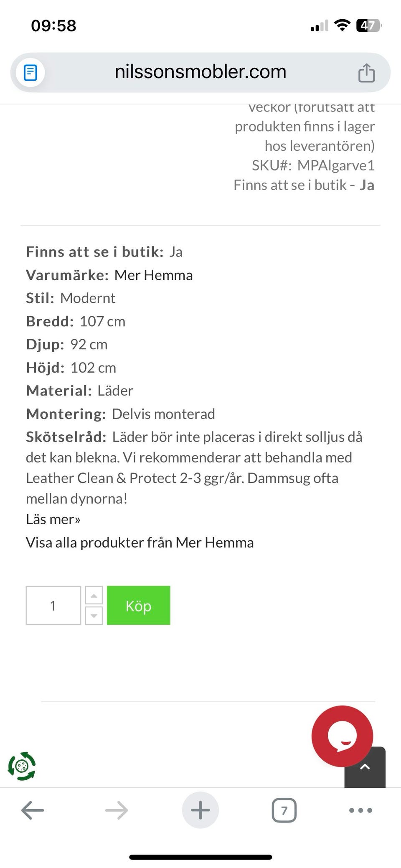Tap the Share icon
The height and width of the screenshot is (868, 401).
point(367,72)
